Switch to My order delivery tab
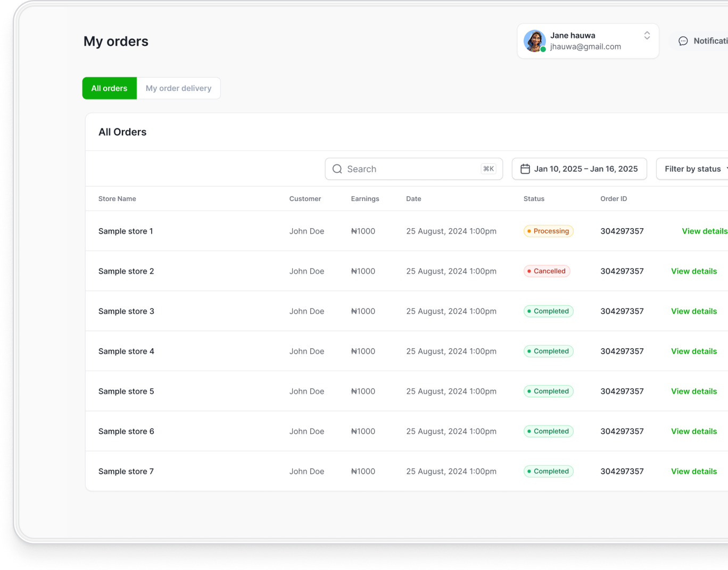 (178, 88)
